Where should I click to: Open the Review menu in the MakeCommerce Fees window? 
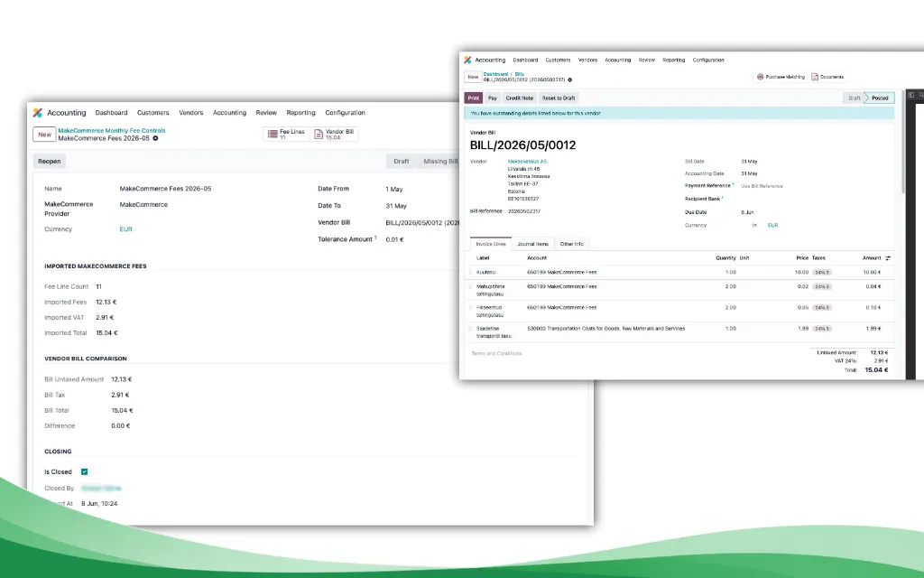tap(266, 113)
